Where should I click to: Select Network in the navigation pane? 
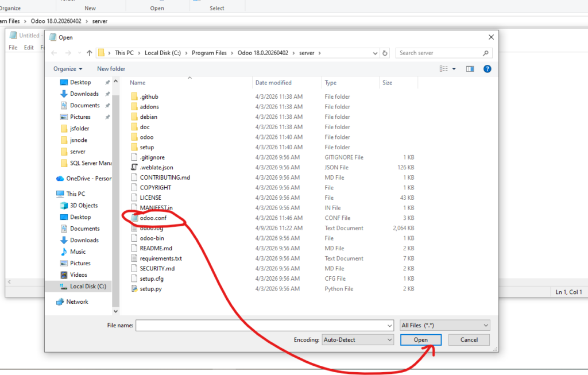coord(78,301)
